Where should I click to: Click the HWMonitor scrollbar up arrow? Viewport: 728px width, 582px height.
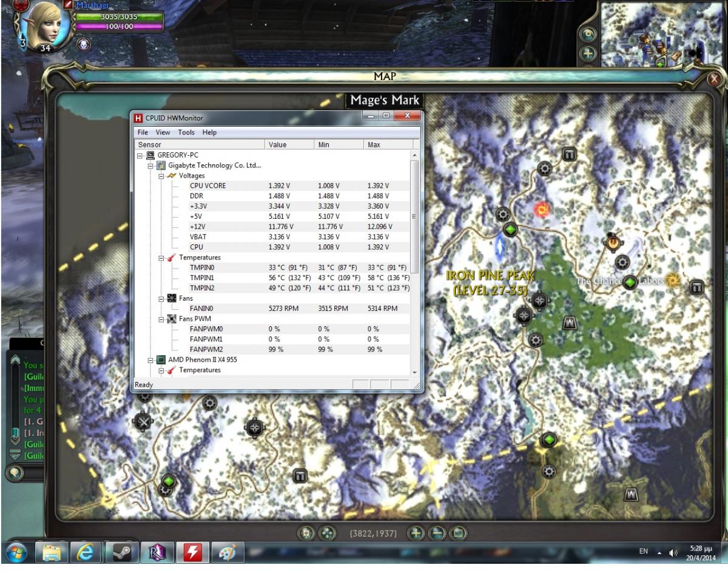(415, 156)
